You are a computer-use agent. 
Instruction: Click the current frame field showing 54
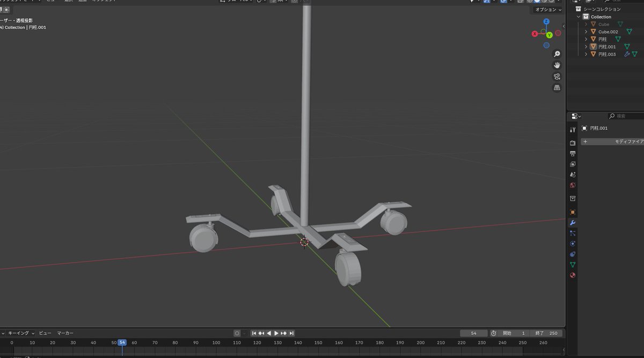coord(474,333)
